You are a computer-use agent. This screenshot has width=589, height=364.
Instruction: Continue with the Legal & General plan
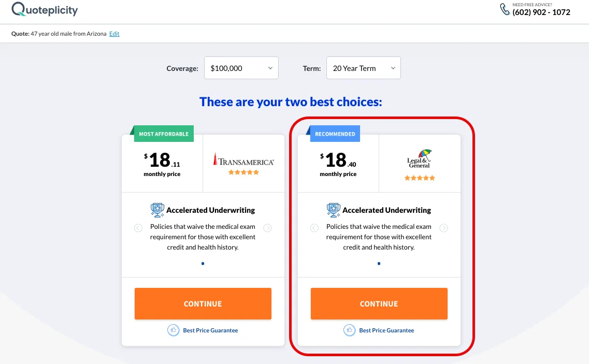point(379,303)
